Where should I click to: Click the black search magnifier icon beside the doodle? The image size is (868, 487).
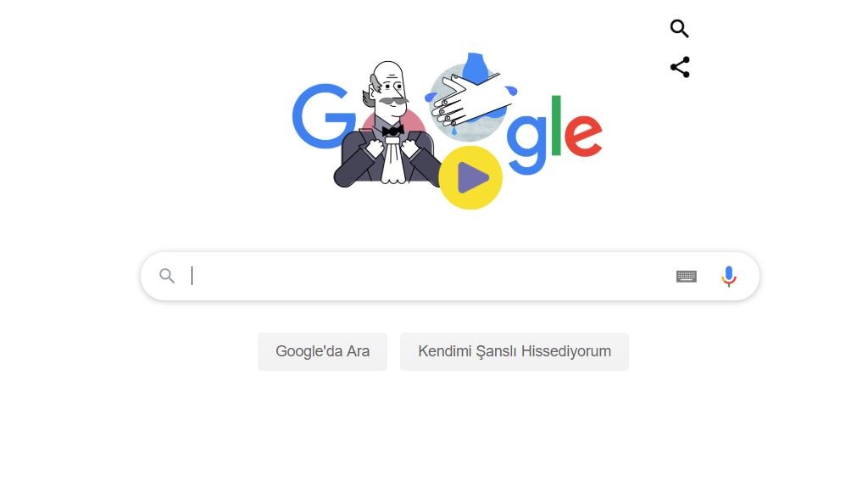pyautogui.click(x=679, y=28)
